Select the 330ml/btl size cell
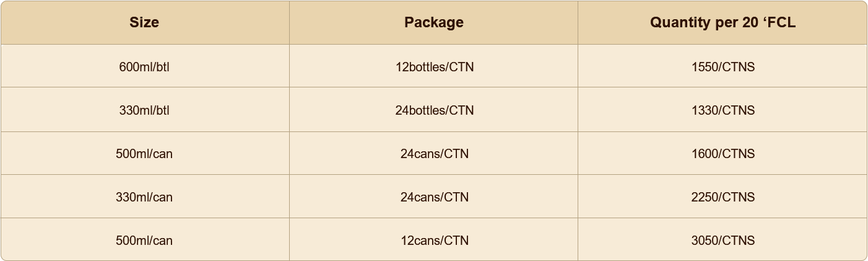This screenshot has height=261, width=868. coord(144,110)
